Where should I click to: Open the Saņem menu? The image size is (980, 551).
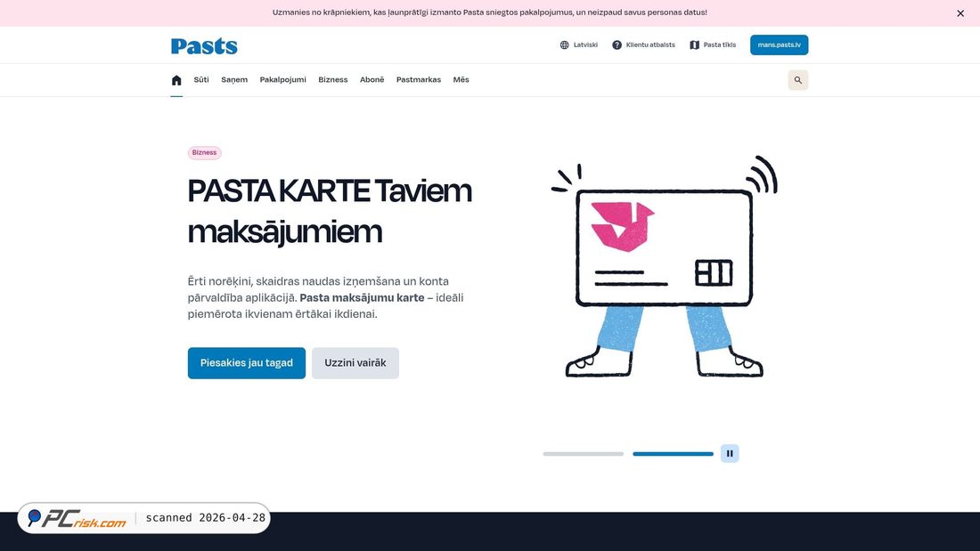[x=234, y=80]
